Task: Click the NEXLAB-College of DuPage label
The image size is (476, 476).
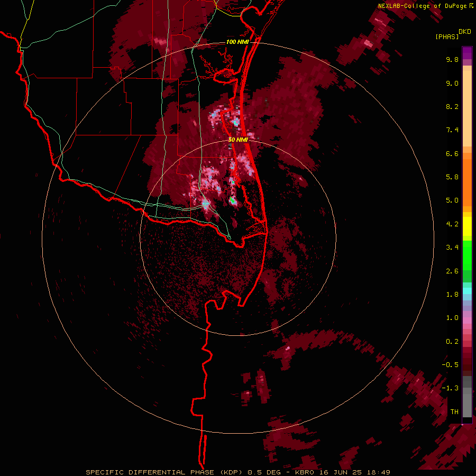Action: pyautogui.click(x=422, y=6)
